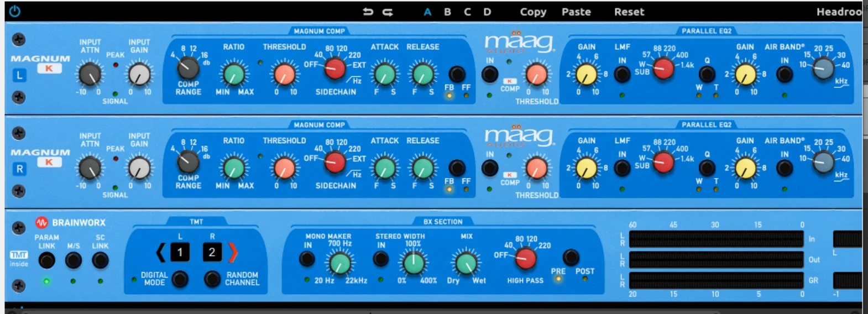Click the red LMF frequency knob on R channel
Screen dimensions: 868x314
pos(663,163)
